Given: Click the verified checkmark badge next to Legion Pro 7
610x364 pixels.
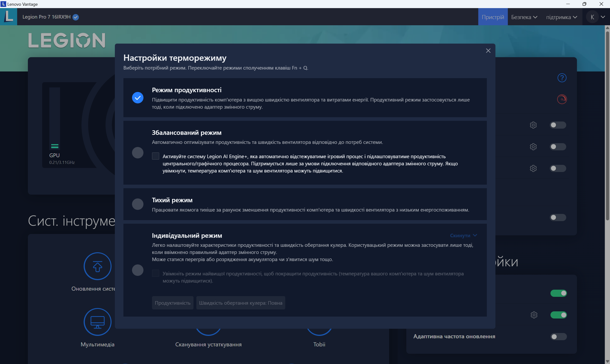Looking at the screenshot, I should 76,17.
